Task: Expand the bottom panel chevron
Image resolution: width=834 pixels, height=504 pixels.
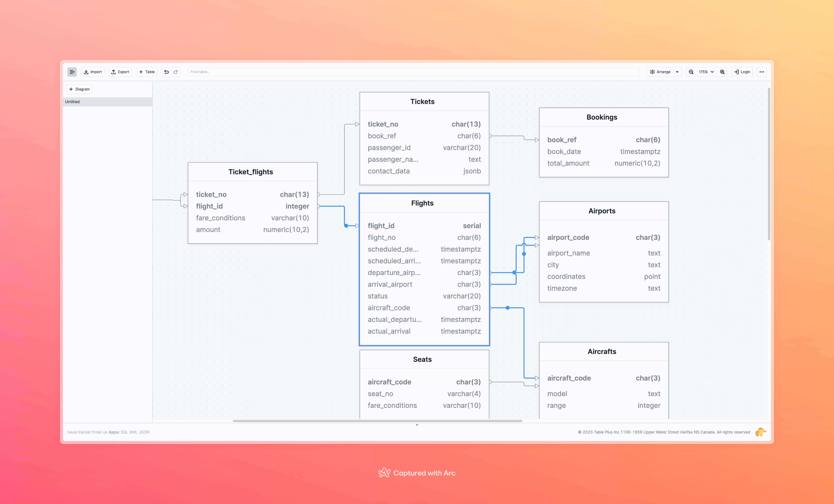Action: tap(417, 425)
